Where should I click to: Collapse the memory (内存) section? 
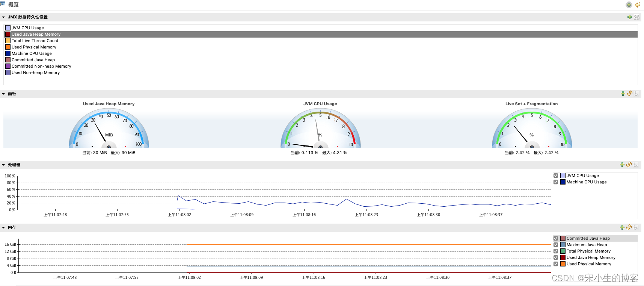[x=3, y=227]
